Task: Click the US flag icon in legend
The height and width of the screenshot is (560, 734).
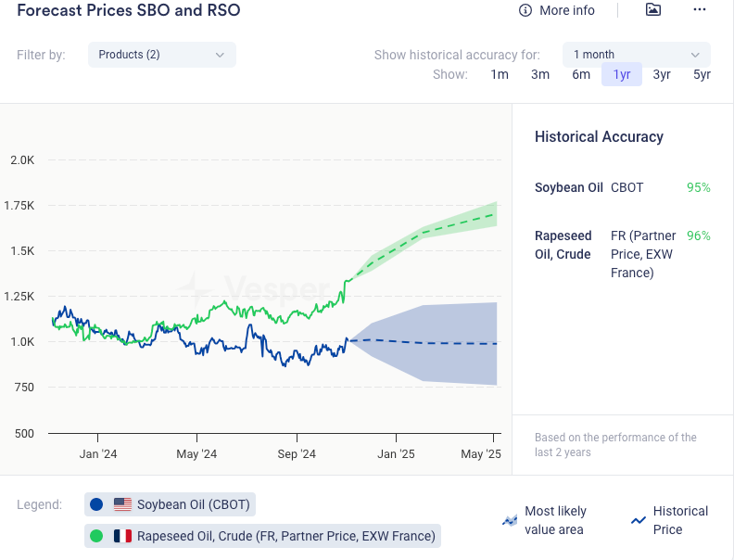Action: point(122,505)
